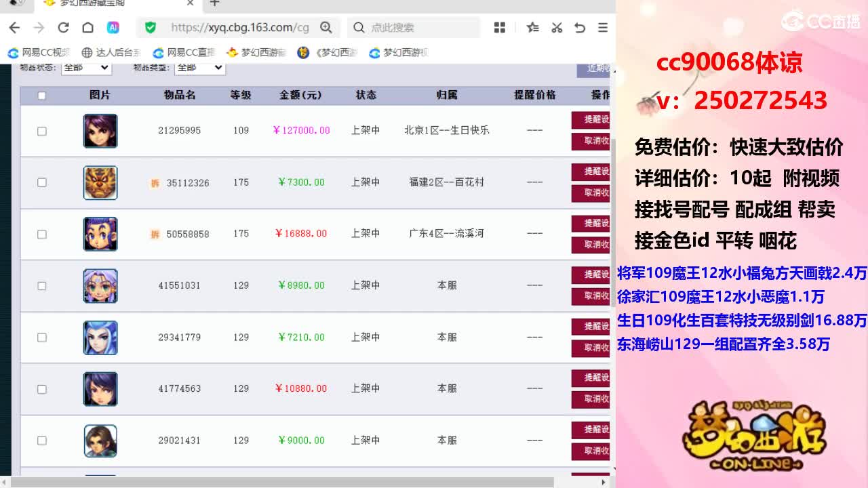Open the 物品类型 dropdown

pos(199,68)
